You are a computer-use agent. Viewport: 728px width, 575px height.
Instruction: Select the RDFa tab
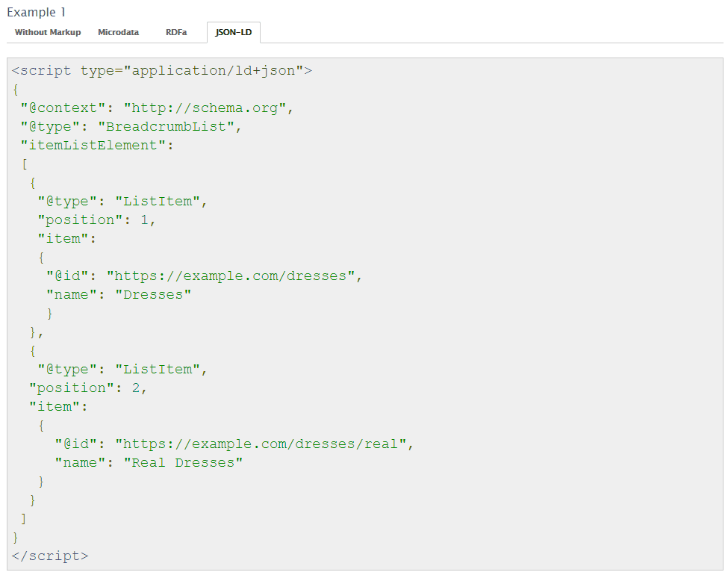(176, 33)
